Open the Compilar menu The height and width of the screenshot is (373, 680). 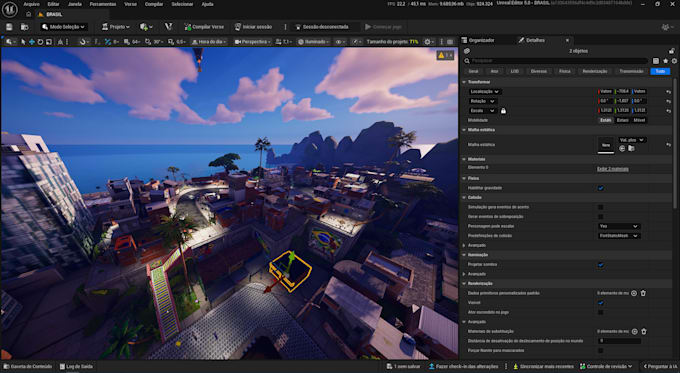154,4
